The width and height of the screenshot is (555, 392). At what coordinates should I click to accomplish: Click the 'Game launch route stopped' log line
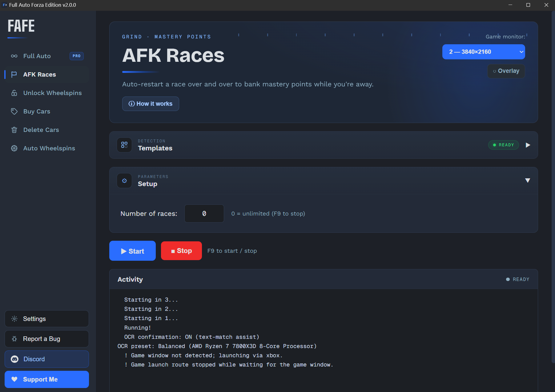(x=229, y=365)
